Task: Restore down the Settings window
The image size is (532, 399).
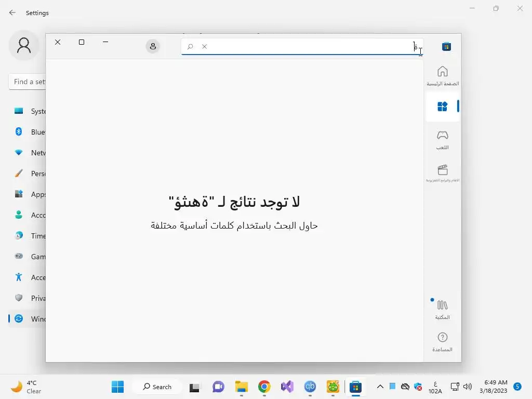Action: coord(496,8)
